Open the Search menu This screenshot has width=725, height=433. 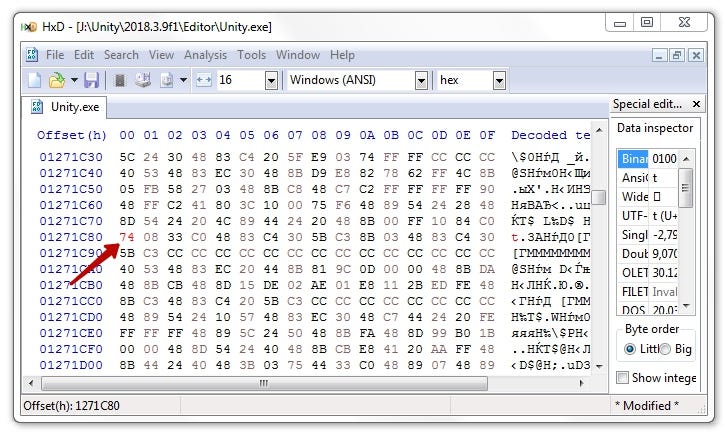pyautogui.click(x=121, y=55)
